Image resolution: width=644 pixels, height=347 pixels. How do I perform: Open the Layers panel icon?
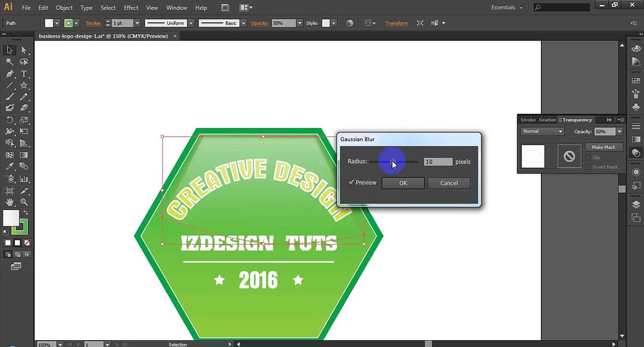(636, 205)
